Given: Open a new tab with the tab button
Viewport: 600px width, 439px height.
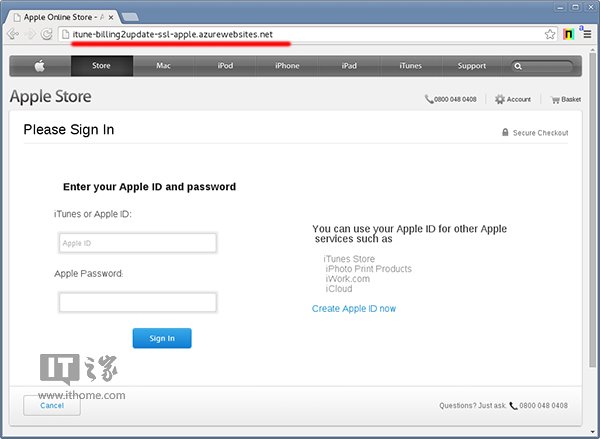Looking at the screenshot, I should coord(130,17).
